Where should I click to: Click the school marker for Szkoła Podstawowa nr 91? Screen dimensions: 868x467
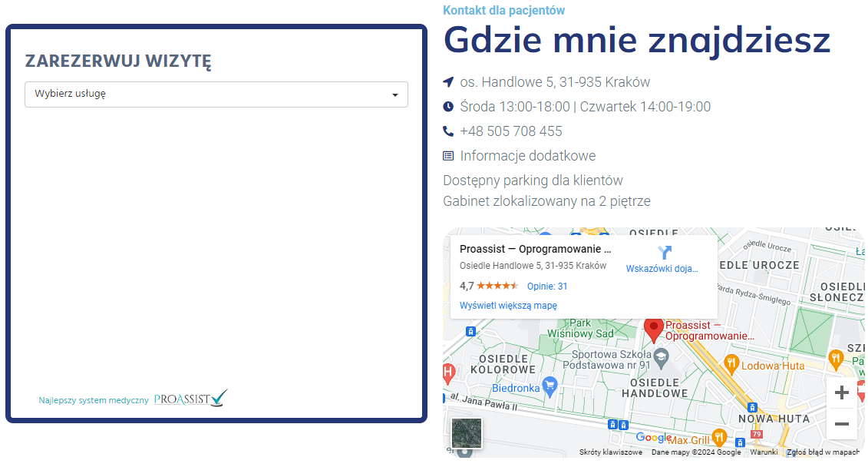coord(661,357)
